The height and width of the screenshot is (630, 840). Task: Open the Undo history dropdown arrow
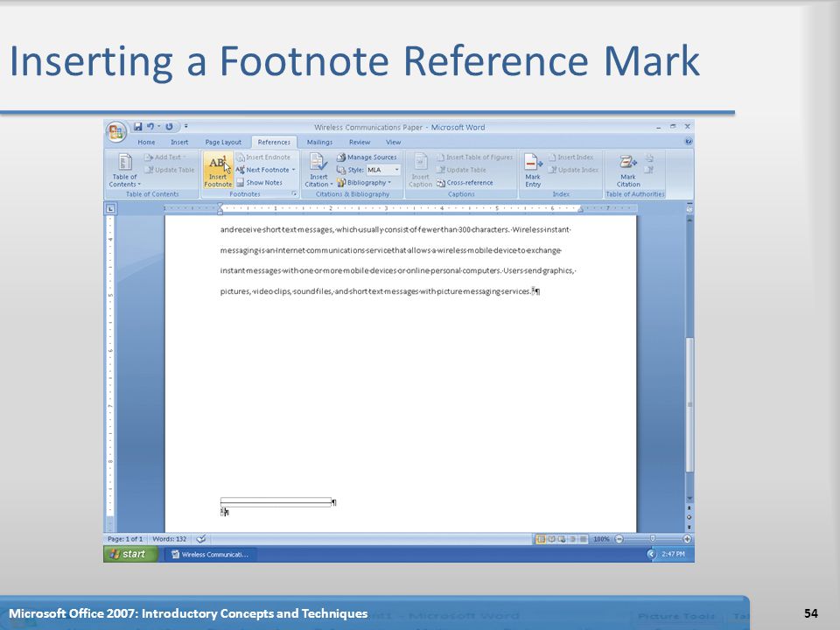(159, 126)
